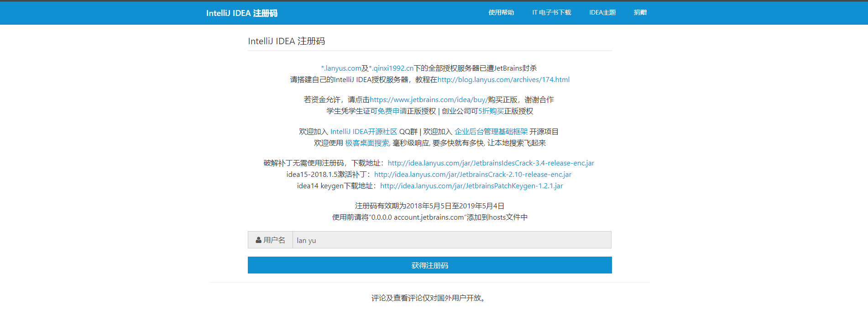Click the page heading 'IntelliJ IDEA 注册码'
Viewport: 868px width, 325px height.
pos(287,41)
